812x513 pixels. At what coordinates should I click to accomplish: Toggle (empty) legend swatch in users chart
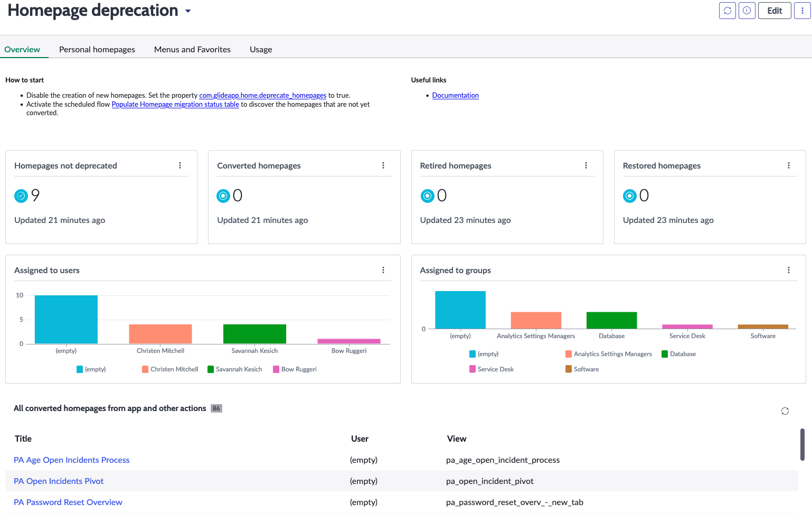80,369
